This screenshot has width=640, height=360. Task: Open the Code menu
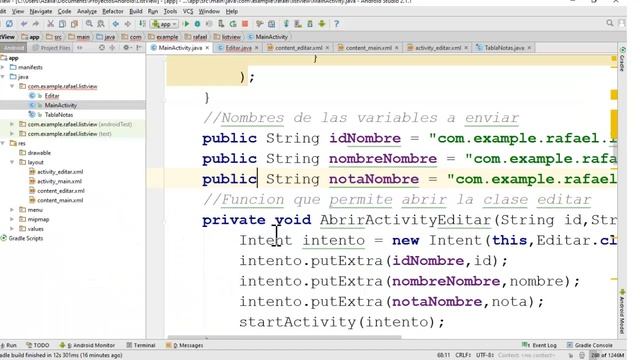click(x=64, y=11)
